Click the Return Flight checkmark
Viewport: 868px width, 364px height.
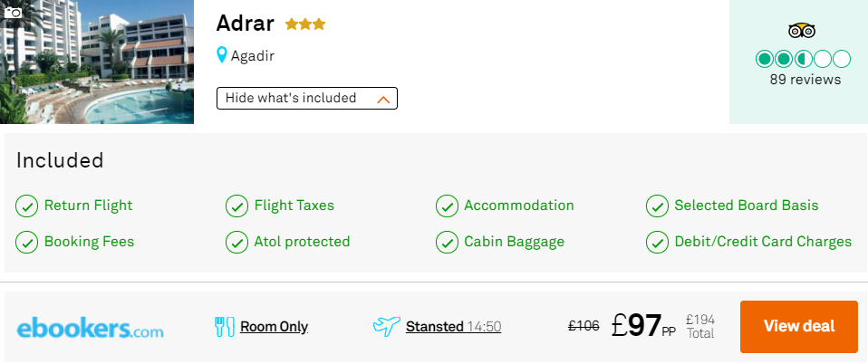26,206
